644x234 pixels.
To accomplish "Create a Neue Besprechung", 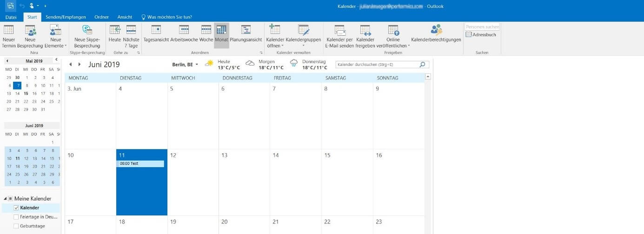I will coord(30,31).
